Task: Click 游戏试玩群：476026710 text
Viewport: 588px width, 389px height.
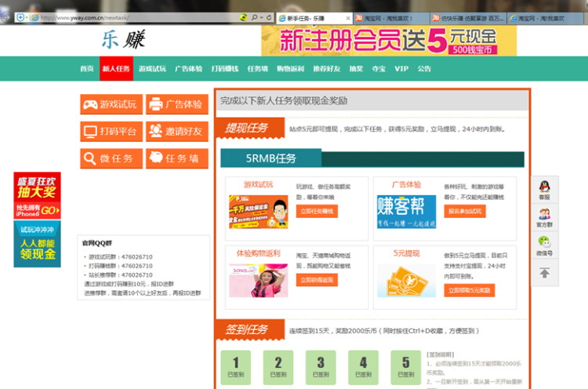Action: [x=121, y=257]
